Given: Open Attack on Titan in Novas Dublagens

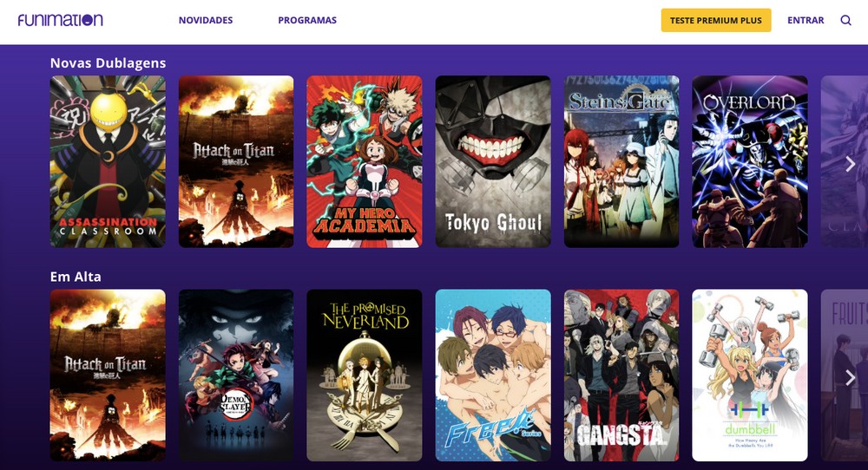Looking at the screenshot, I should (236, 161).
